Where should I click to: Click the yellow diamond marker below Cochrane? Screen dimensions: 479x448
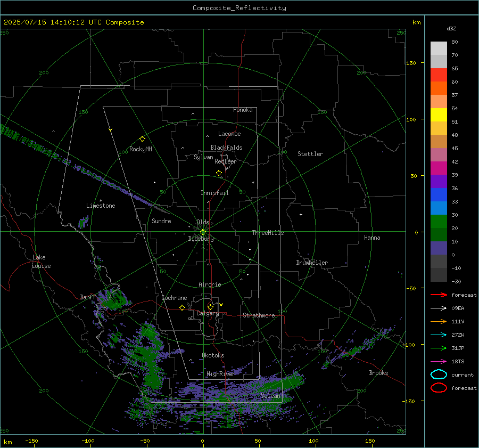pyautogui.click(x=182, y=308)
